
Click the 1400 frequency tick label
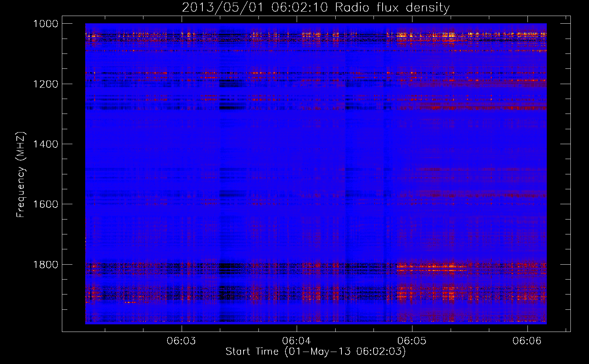click(46, 144)
